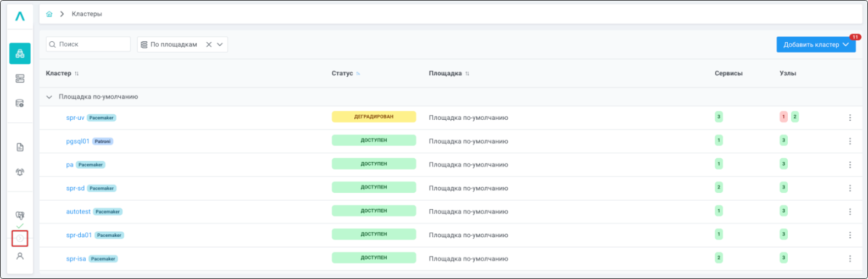The height and width of the screenshot is (279, 868).
Task: Open the pgsql01 cluster link
Action: [77, 141]
